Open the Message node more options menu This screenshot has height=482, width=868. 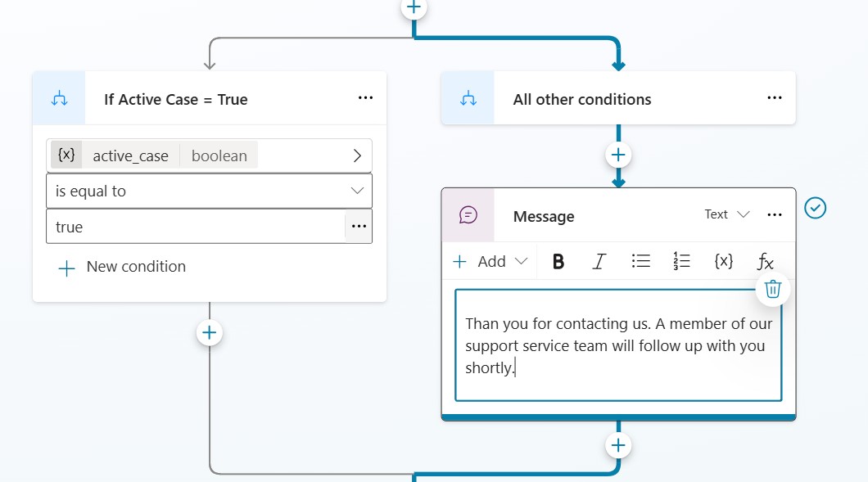pyautogui.click(x=775, y=214)
